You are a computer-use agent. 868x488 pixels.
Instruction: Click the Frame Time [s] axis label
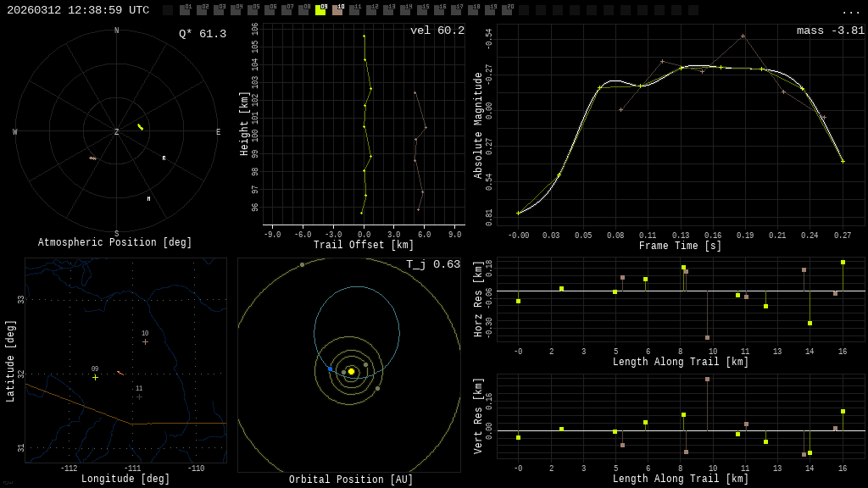[681, 246]
